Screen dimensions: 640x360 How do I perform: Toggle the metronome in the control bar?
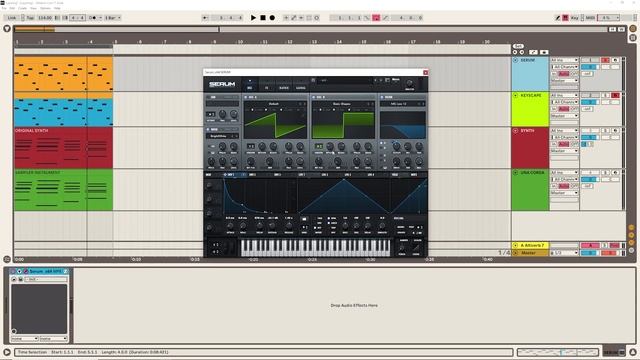[x=94, y=18]
